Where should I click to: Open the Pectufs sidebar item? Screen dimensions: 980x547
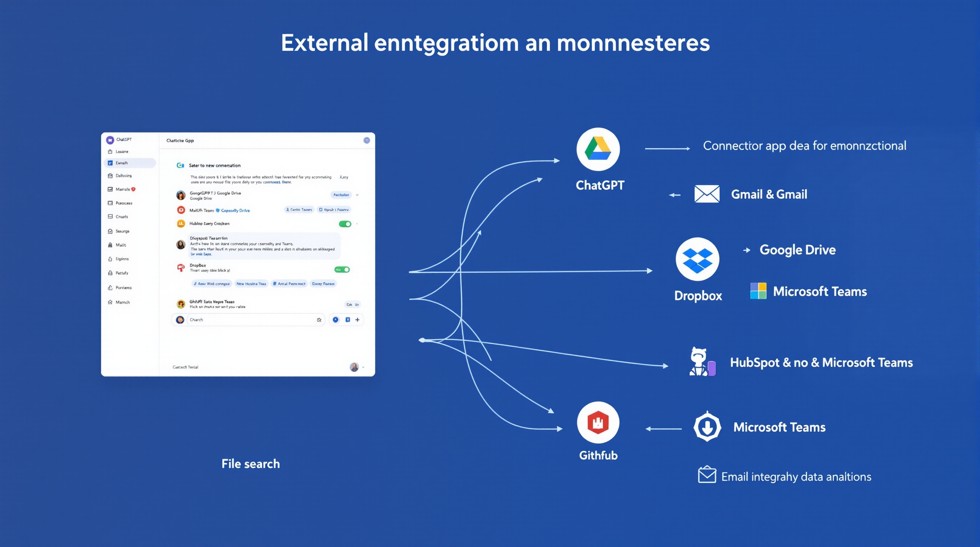[129, 273]
